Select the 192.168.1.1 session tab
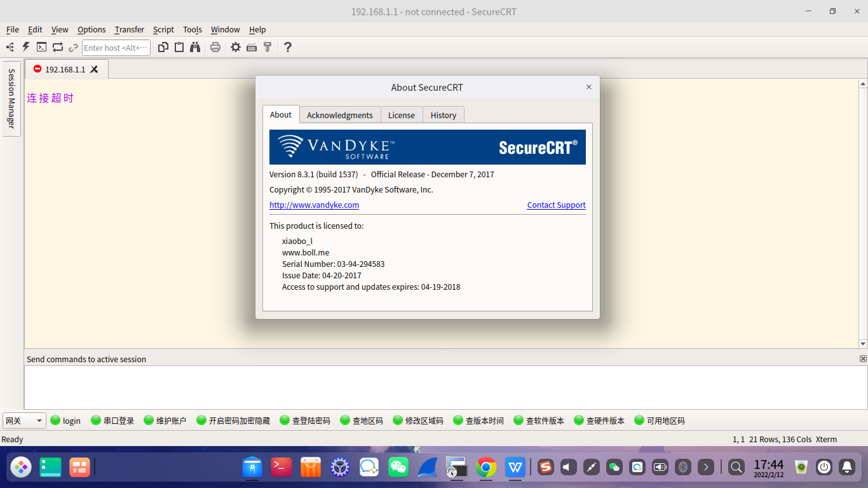The width and height of the screenshot is (868, 488). point(65,69)
